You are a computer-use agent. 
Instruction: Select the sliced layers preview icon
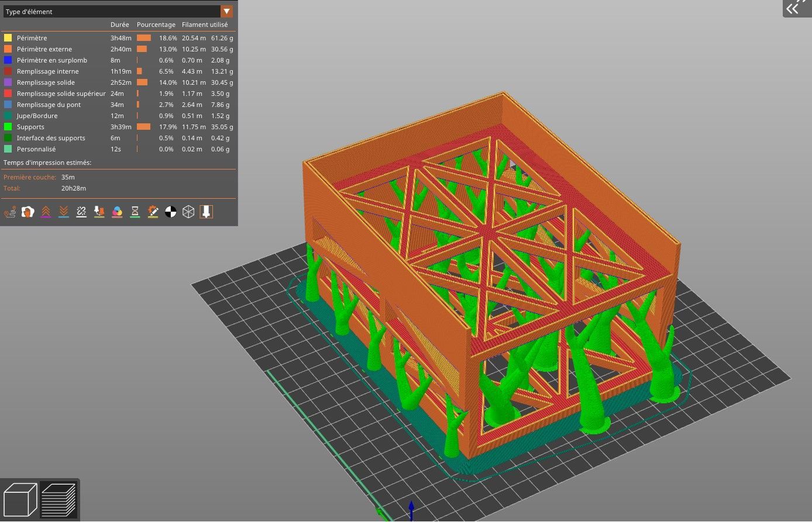pos(59,500)
